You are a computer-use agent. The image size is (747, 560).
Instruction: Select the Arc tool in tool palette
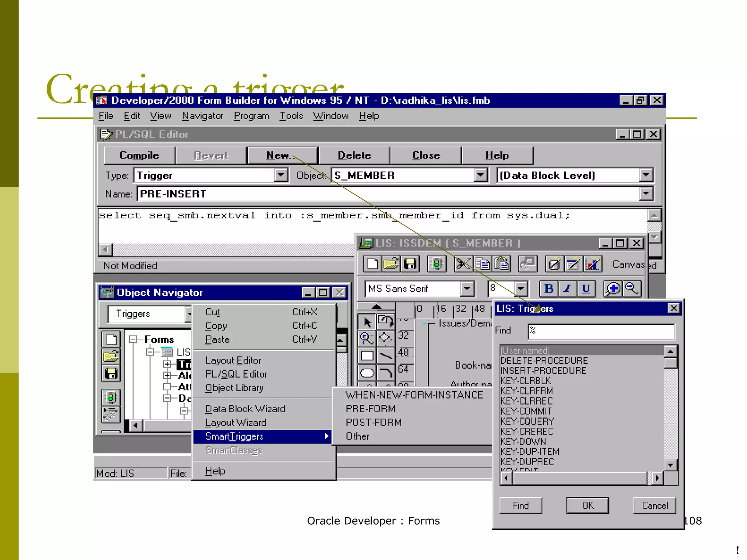click(x=386, y=373)
